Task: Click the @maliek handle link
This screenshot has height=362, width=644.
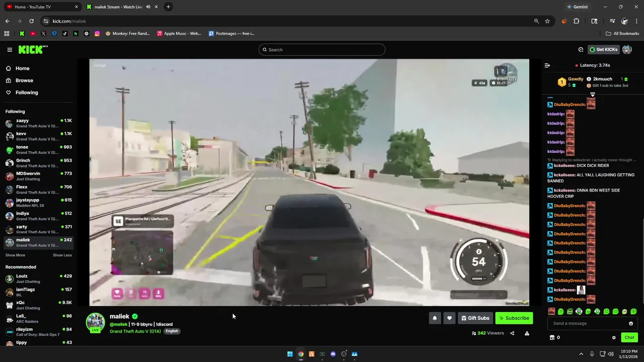Action: click(x=118, y=324)
